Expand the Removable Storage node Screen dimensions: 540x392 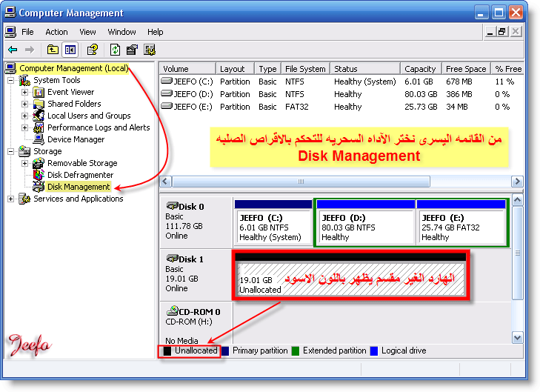[x=24, y=163]
